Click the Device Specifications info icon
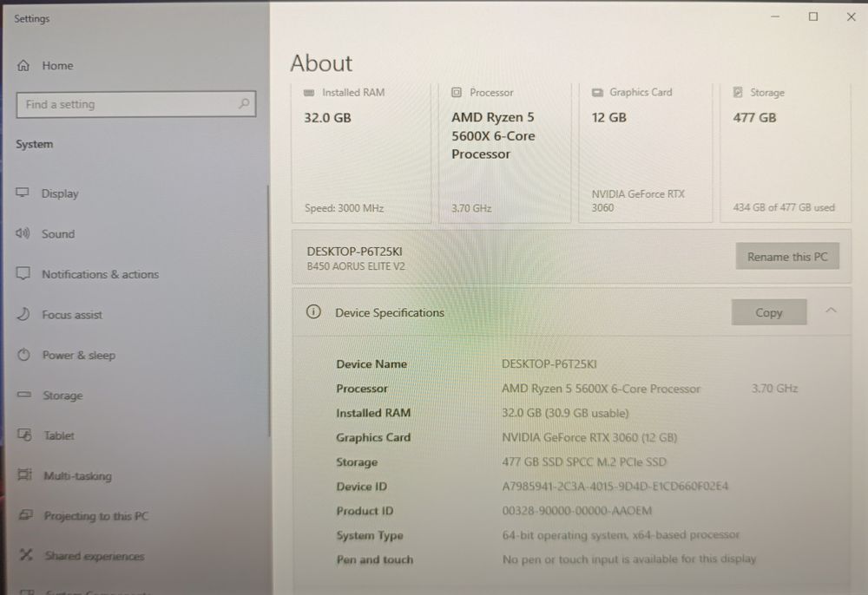 coord(313,312)
